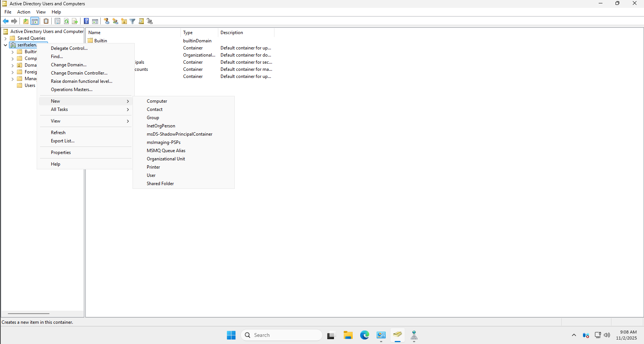Open the Action menu in menu bar
644x344 pixels.
pos(24,12)
